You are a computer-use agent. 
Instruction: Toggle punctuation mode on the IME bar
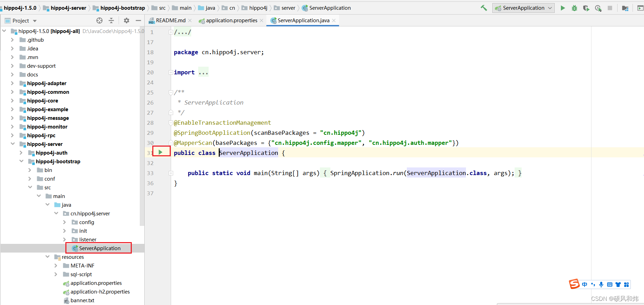(593, 285)
